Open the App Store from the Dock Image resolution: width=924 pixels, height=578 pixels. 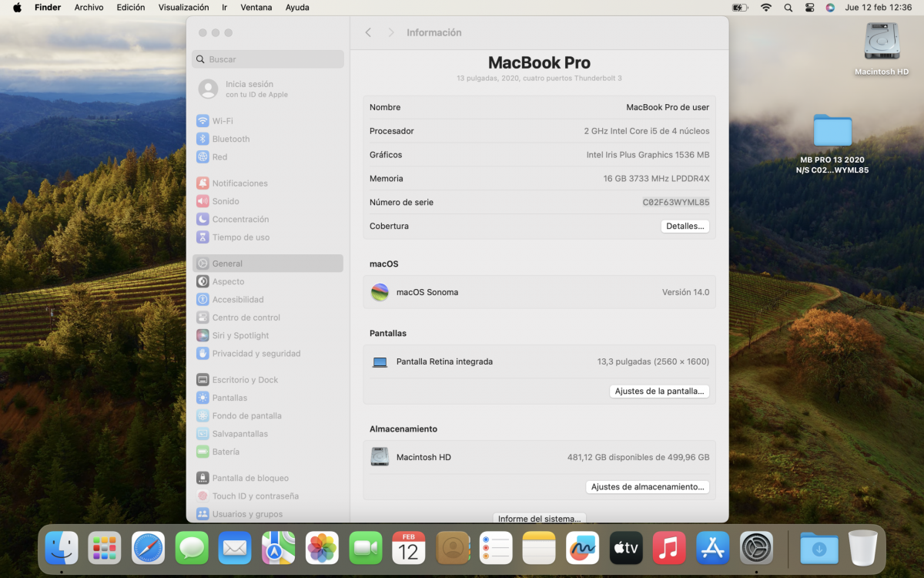[x=712, y=548]
